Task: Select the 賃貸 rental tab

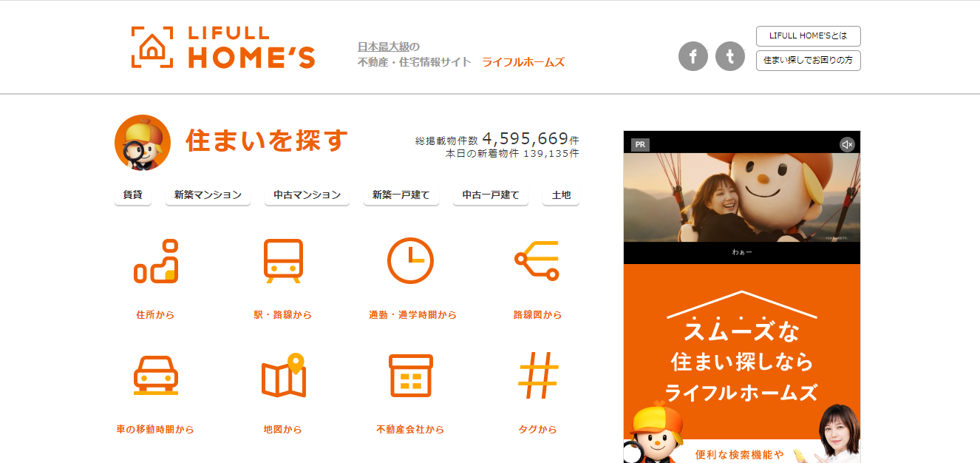Action: point(132,195)
